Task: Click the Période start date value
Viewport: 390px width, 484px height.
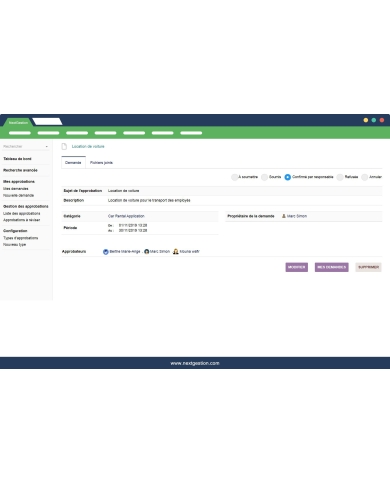Action: tap(133, 225)
